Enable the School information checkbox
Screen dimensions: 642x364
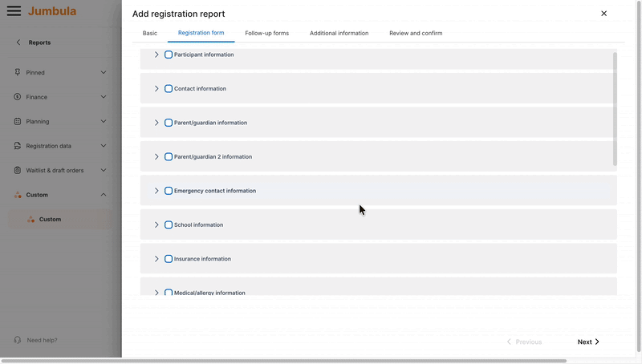pyautogui.click(x=169, y=225)
